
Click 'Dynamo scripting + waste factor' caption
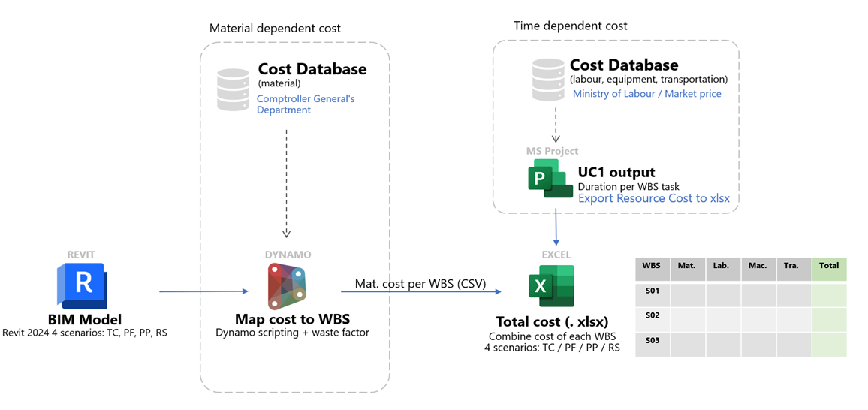tap(292, 333)
